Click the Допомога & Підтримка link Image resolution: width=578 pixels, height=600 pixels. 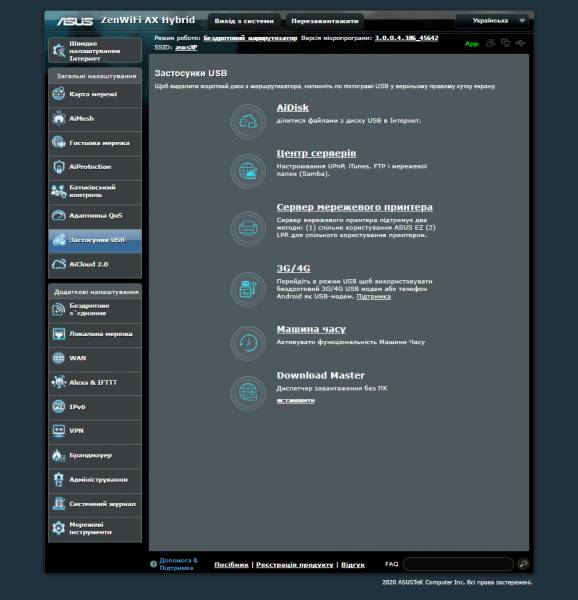coord(178,564)
